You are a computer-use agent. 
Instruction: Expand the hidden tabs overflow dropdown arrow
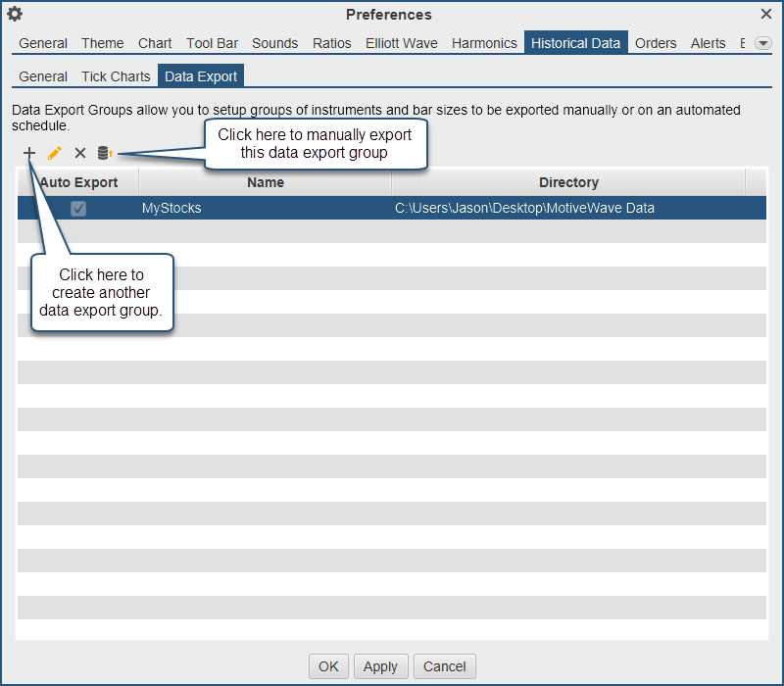click(762, 44)
